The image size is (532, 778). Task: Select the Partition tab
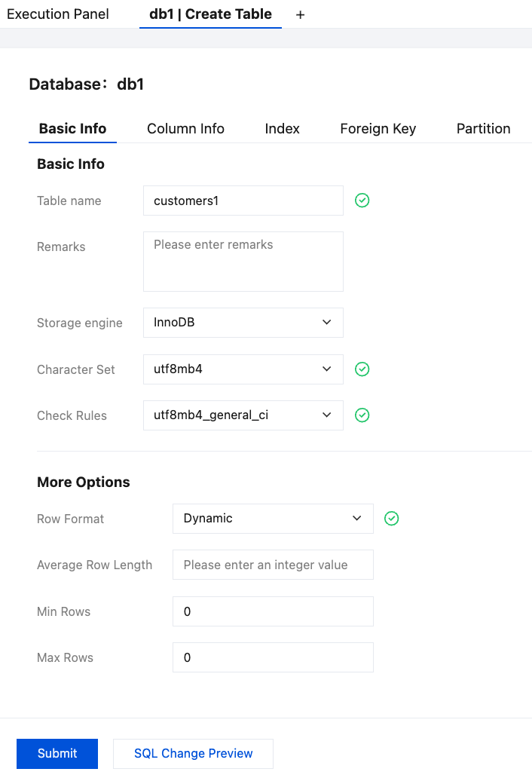tap(483, 129)
